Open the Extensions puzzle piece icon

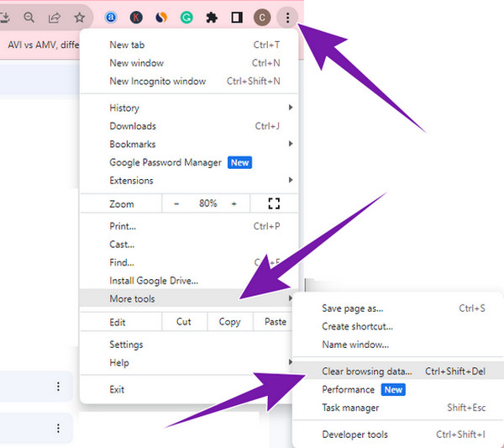212,18
